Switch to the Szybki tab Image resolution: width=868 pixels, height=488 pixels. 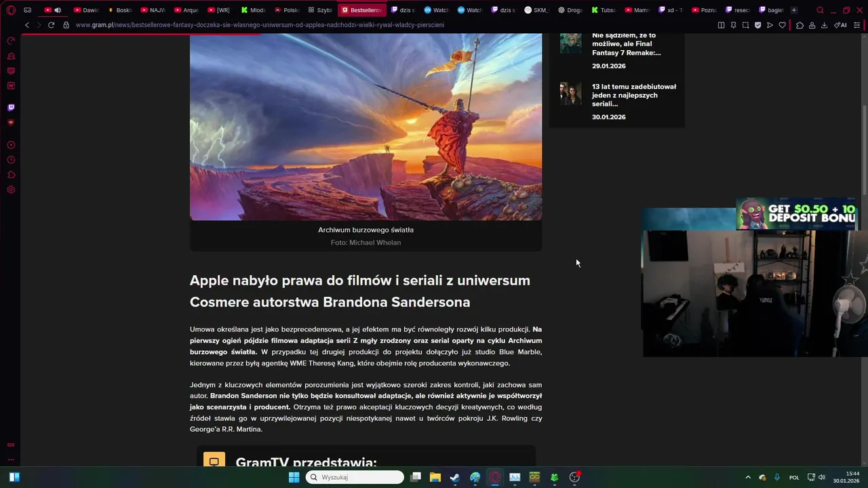coord(319,10)
